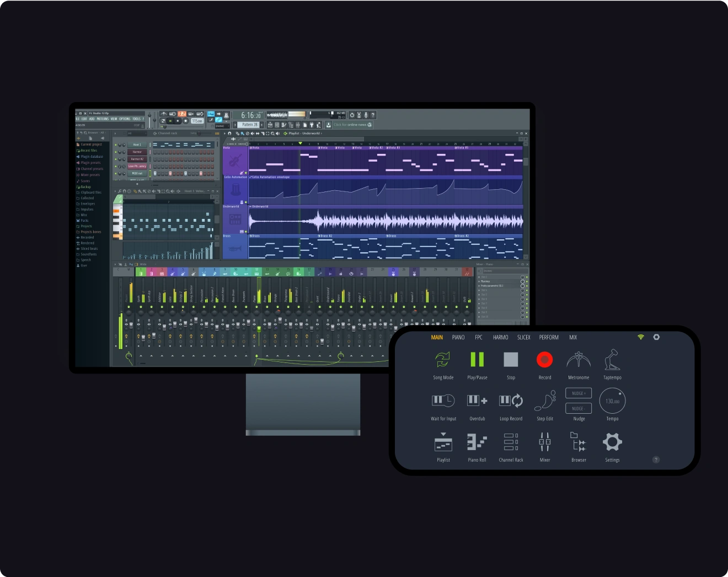Tap the NUDGE + button

579,393
